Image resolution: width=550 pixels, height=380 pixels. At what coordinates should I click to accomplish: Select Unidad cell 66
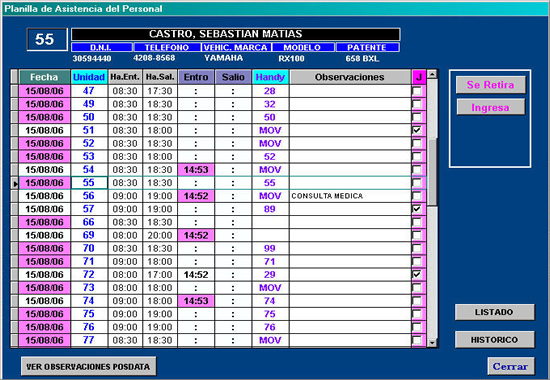[x=89, y=222]
